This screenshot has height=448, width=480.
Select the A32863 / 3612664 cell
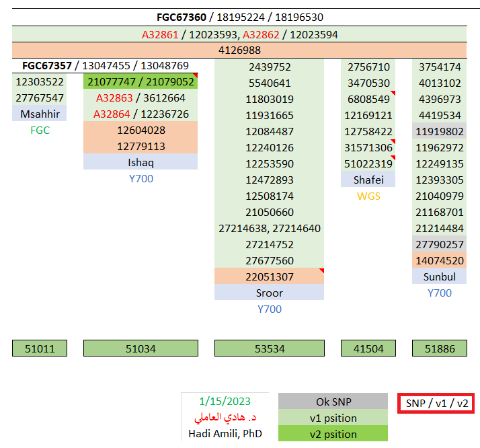coord(141,98)
